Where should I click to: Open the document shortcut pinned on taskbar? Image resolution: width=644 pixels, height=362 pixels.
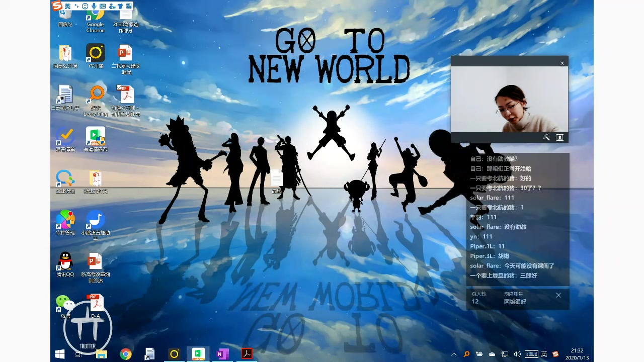pos(149,354)
